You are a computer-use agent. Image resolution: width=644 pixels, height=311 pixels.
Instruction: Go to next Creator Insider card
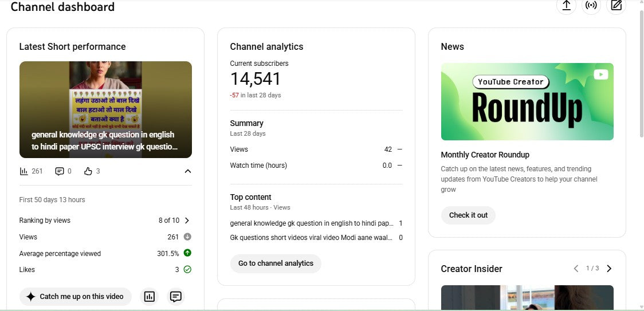609,269
